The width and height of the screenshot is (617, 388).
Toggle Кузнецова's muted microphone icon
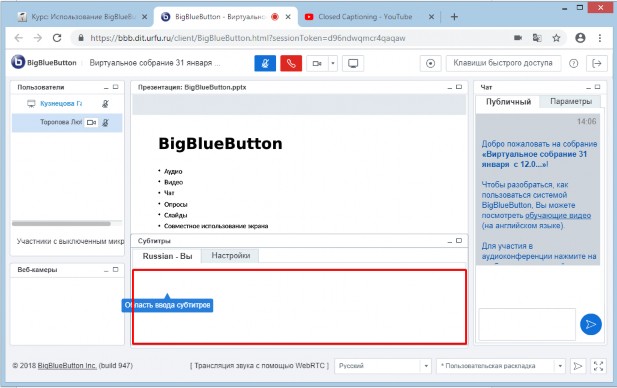(x=105, y=104)
